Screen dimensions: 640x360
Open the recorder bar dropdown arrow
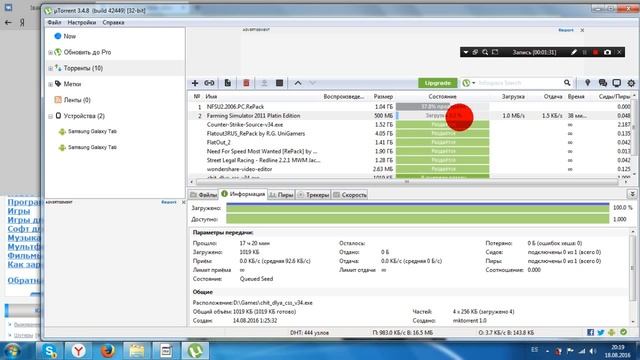coord(466,52)
